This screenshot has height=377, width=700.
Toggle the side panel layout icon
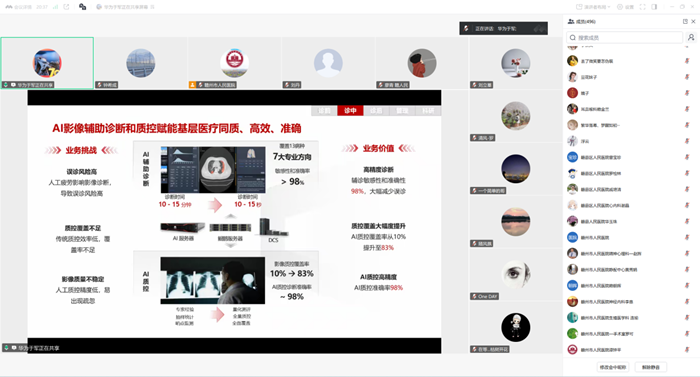point(654,7)
